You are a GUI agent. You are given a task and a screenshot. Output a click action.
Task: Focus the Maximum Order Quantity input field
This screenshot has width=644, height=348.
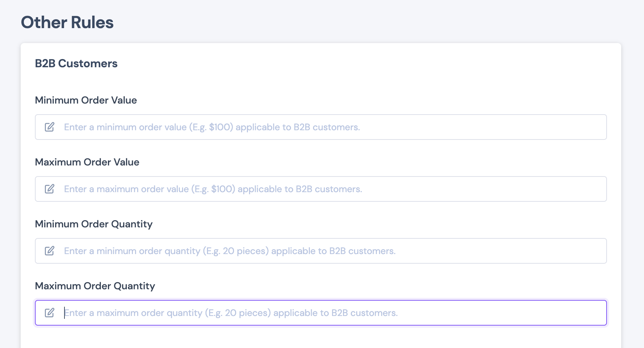tap(321, 313)
